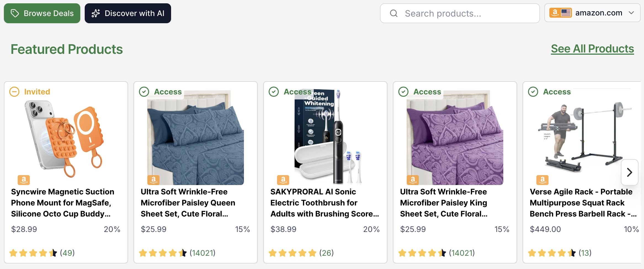Click the star rating on SAKYPRORAL toothbrush
Screen dimensions: 644x269
[292, 253]
